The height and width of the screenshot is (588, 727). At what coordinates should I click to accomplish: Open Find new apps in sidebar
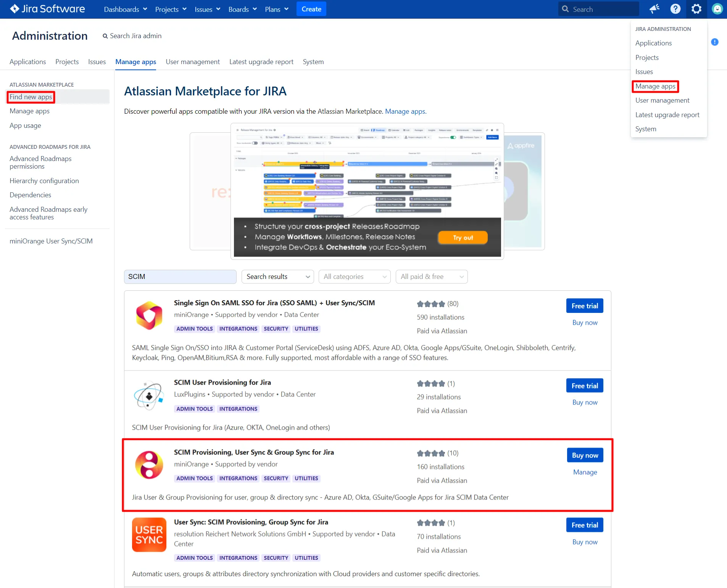coord(31,97)
